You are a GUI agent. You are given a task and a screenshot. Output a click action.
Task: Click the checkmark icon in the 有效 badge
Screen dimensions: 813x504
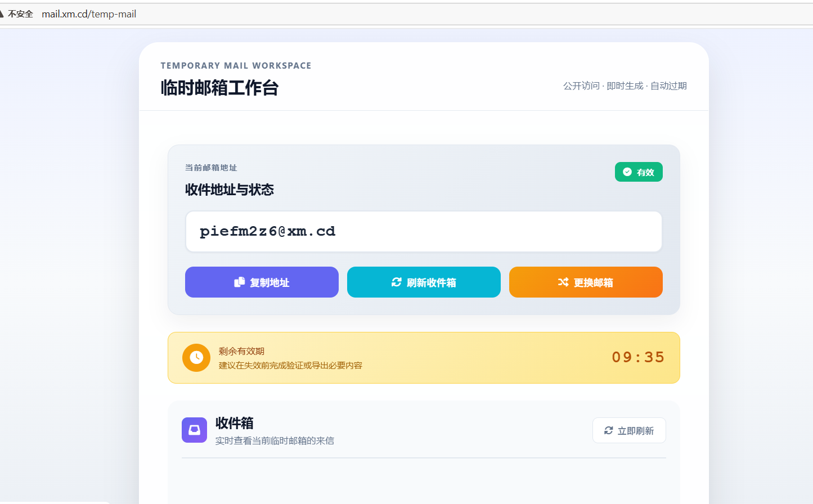(x=627, y=172)
